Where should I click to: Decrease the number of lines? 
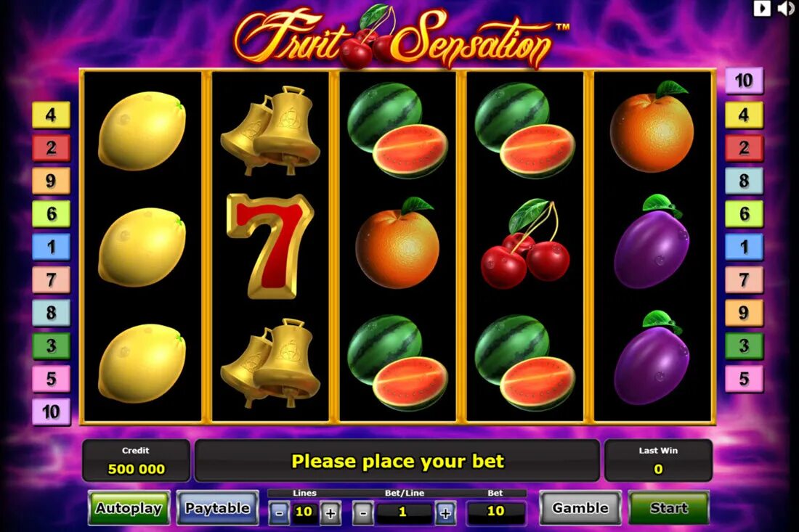(x=279, y=512)
